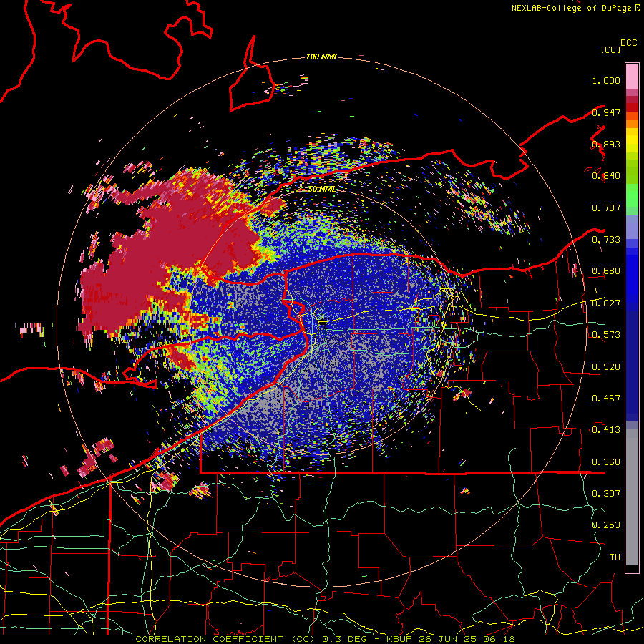644x644 pixels.
Task: Click the 26 JUN 25 date
Action: (x=449, y=639)
